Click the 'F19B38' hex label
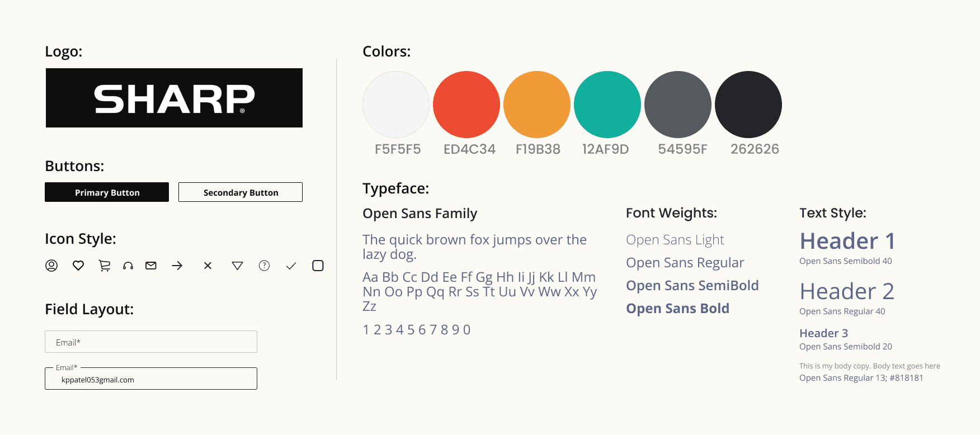This screenshot has width=980, height=435. pyautogui.click(x=538, y=149)
